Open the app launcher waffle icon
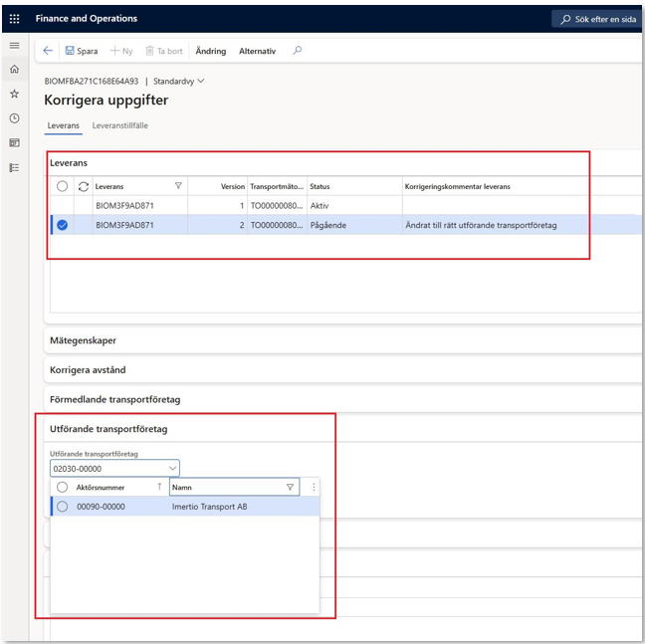Screen dimensions: 645x644 pyautogui.click(x=14, y=18)
